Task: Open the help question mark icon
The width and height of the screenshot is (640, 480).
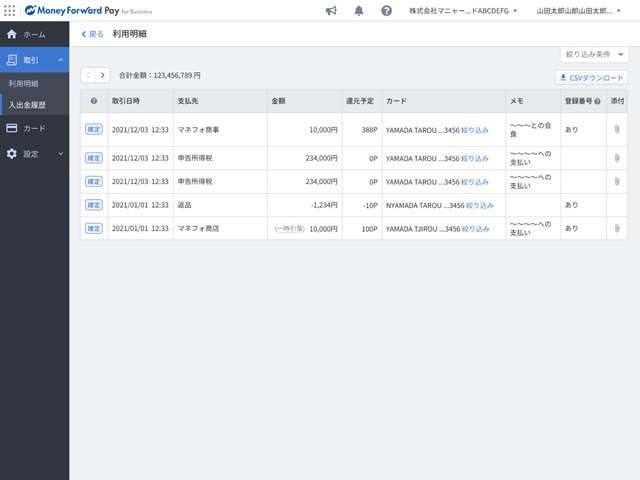Action: tap(387, 11)
